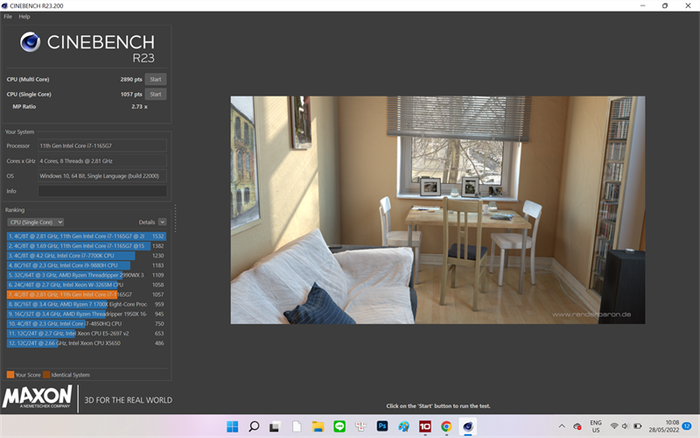Open the clock showing 10:08 28/05/2022
Image resolution: width=700 pixels, height=438 pixels.
(664, 426)
